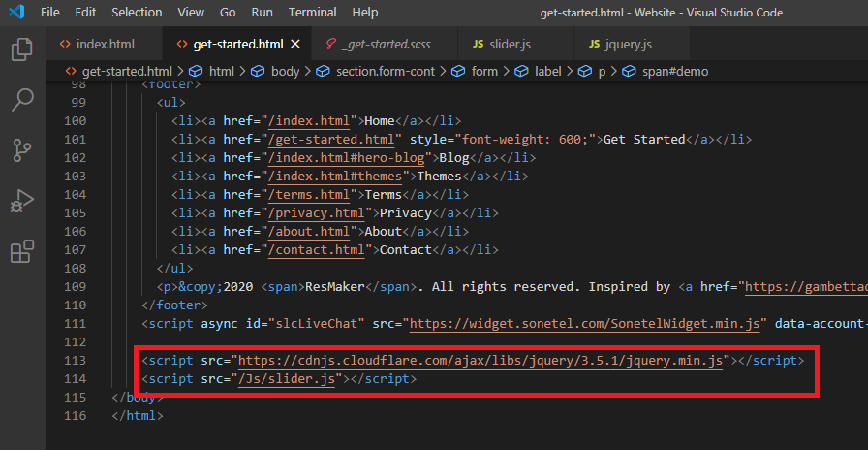The image size is (868, 450).
Task: Click the /privacy.html href link
Action: coord(316,212)
